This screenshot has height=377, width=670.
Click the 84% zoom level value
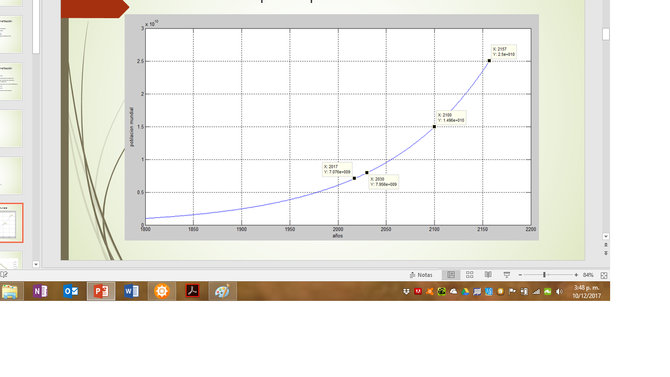[588, 275]
